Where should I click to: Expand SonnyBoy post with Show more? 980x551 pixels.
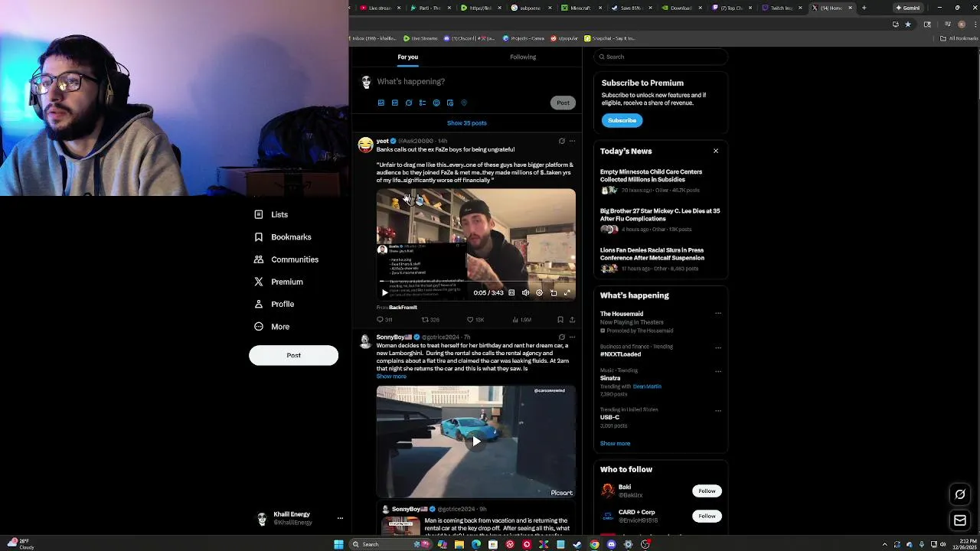point(391,377)
